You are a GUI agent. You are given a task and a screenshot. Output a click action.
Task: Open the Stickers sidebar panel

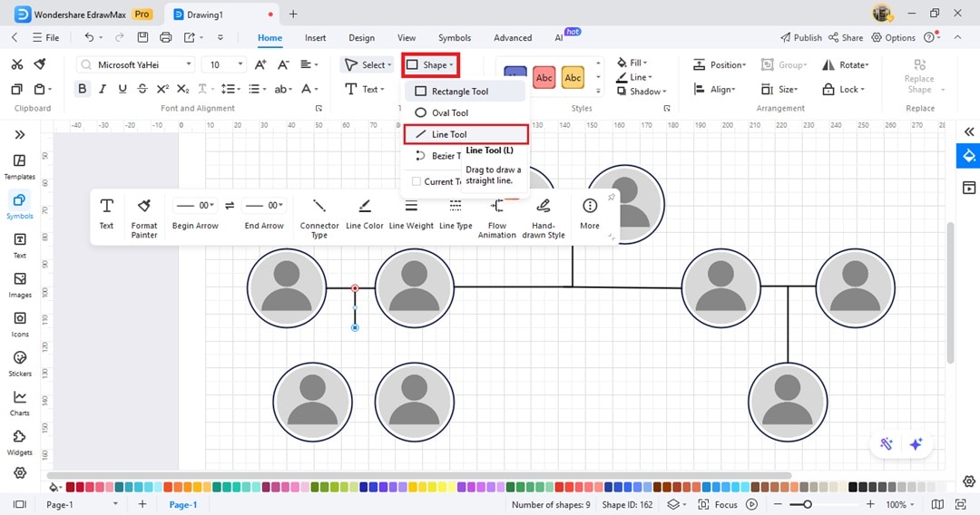point(20,364)
